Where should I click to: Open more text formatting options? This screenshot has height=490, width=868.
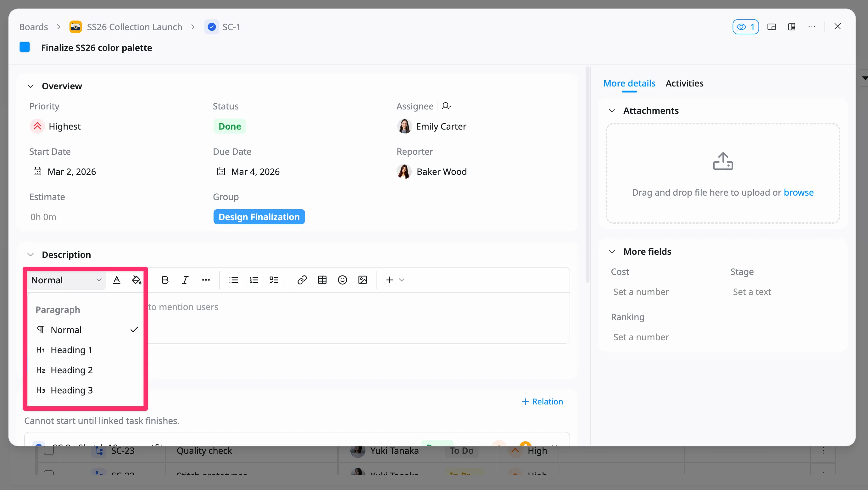tap(206, 280)
